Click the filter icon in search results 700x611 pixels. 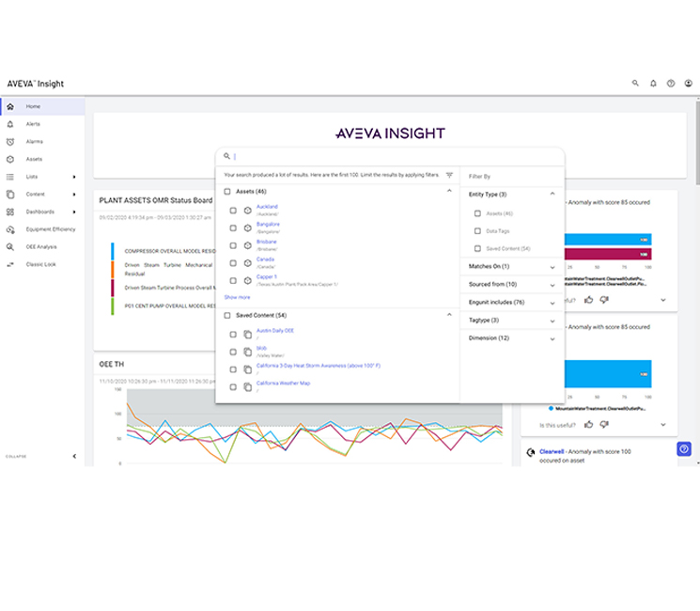point(449,175)
